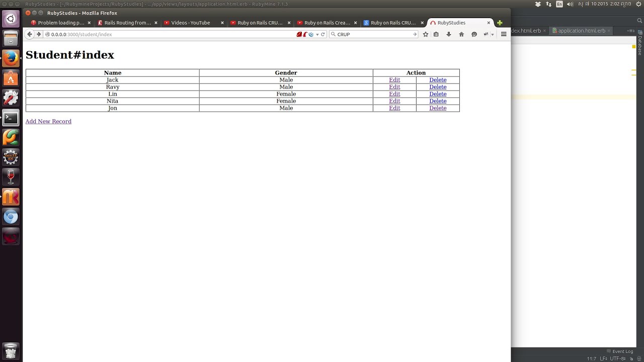Open the Firefox bookmarks list icon
Screen dimensions: 644x362
point(436,34)
